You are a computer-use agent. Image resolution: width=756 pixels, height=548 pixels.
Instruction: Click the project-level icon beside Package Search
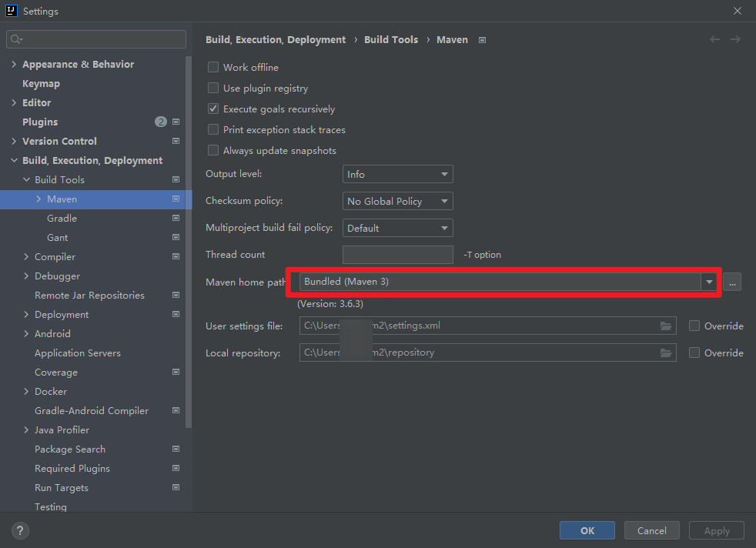176,449
